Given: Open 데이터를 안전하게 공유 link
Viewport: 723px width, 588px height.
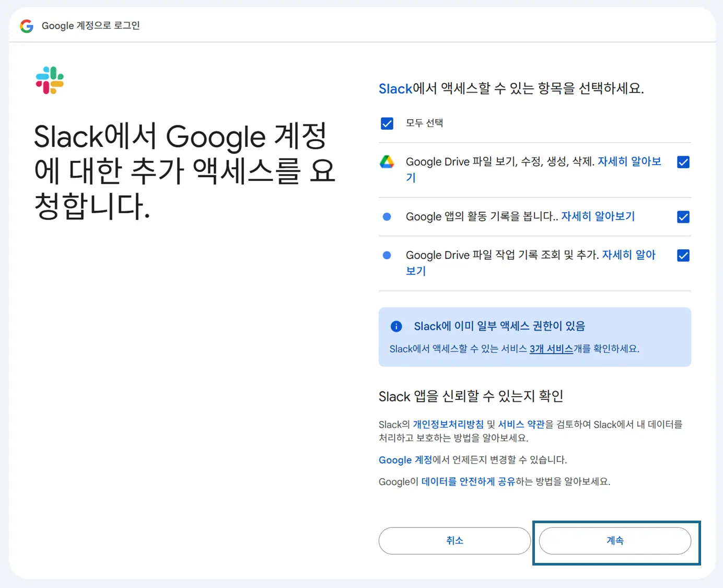Looking at the screenshot, I should pos(468,482).
